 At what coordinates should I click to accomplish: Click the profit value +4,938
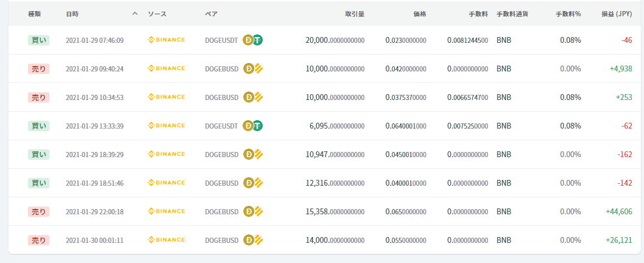(621, 69)
